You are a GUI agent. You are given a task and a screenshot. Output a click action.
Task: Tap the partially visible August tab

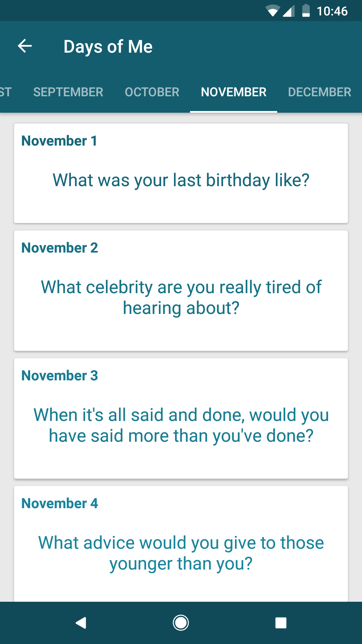(6, 92)
